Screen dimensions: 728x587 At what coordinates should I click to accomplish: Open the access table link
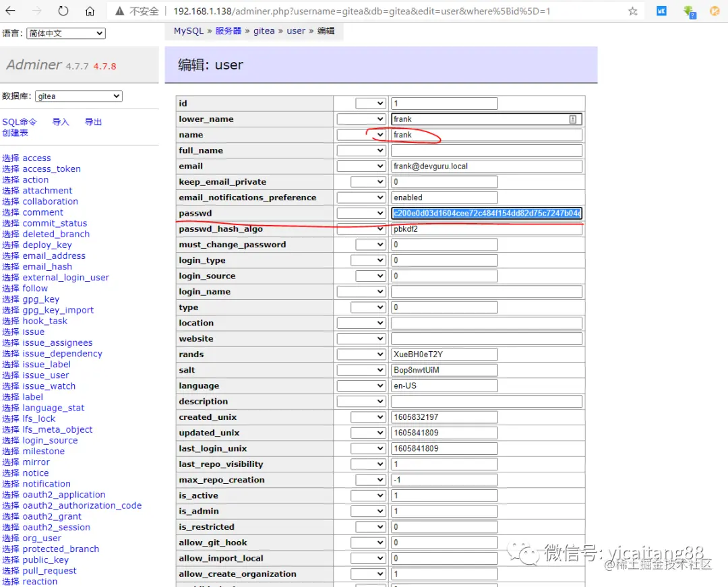[36, 158]
